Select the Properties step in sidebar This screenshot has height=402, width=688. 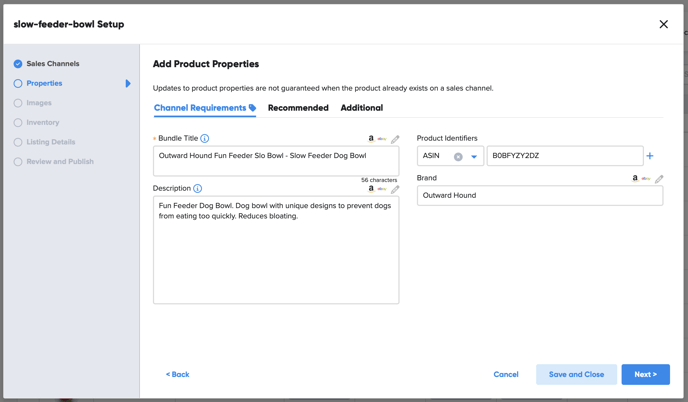(38, 83)
